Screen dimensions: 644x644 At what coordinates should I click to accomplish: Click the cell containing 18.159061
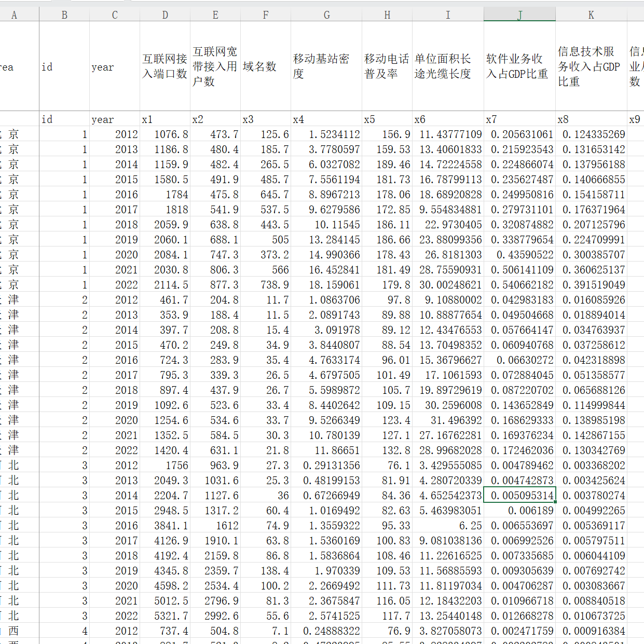(x=326, y=284)
